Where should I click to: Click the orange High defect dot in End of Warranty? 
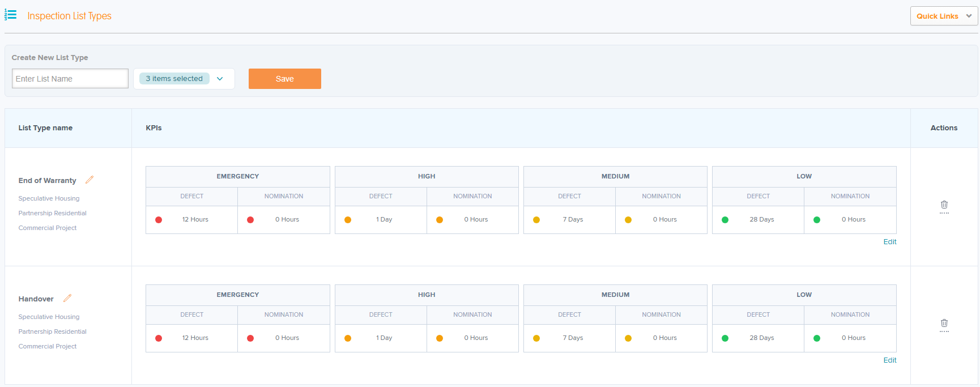pos(348,220)
